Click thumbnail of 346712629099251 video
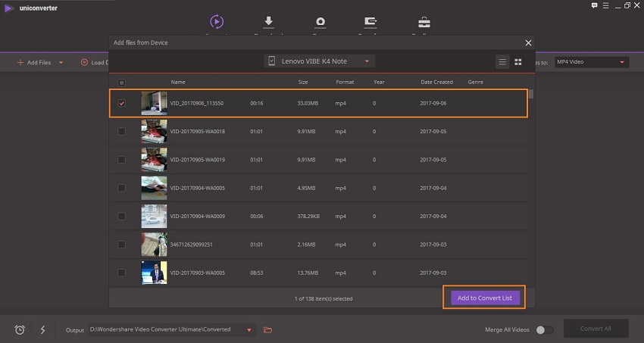Screen dimensions: 644x343 (154, 245)
